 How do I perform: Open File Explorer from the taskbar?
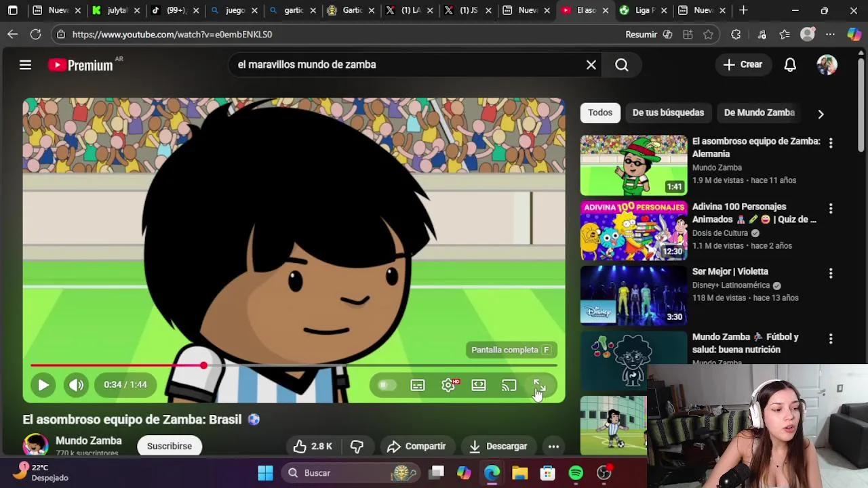click(x=519, y=473)
